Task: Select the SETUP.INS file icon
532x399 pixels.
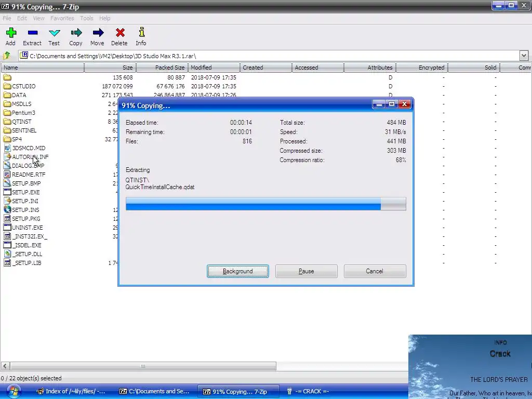Action: click(7, 210)
